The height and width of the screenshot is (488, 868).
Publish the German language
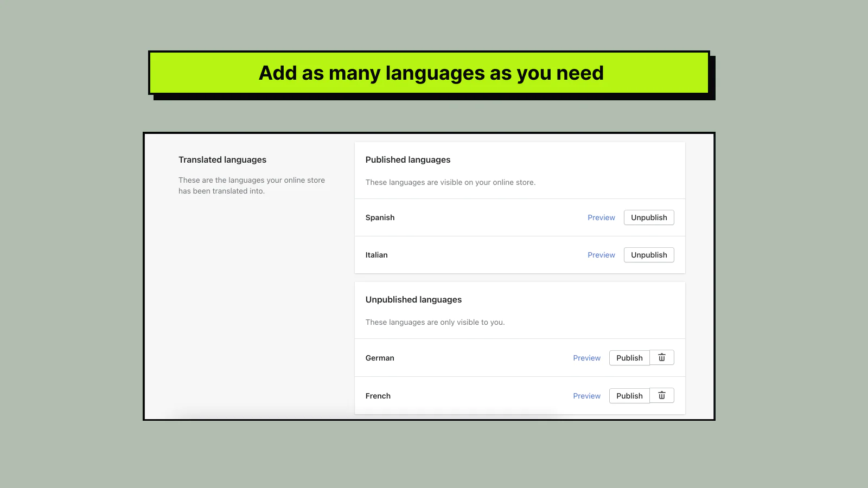[x=629, y=358]
